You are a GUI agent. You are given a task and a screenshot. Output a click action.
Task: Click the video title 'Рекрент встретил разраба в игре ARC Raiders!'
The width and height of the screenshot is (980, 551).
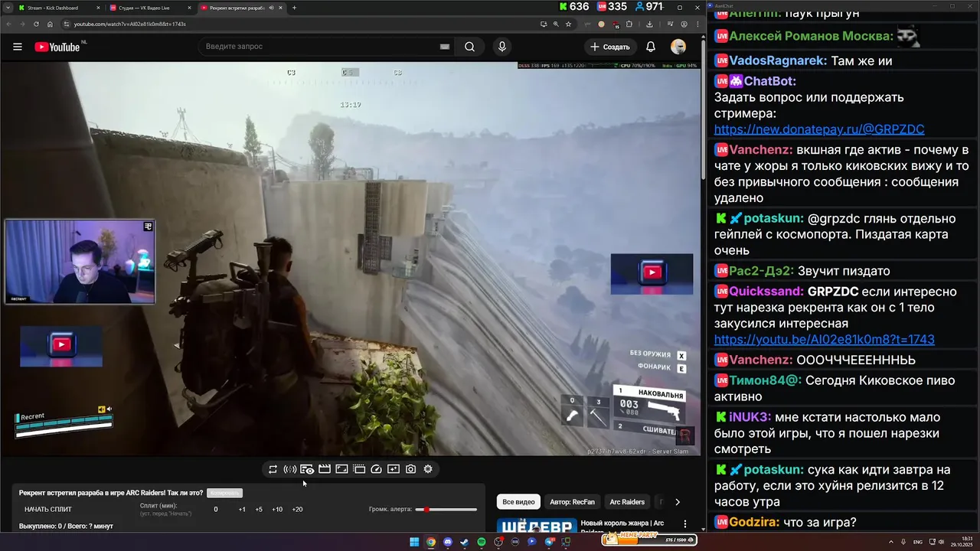coord(111,494)
